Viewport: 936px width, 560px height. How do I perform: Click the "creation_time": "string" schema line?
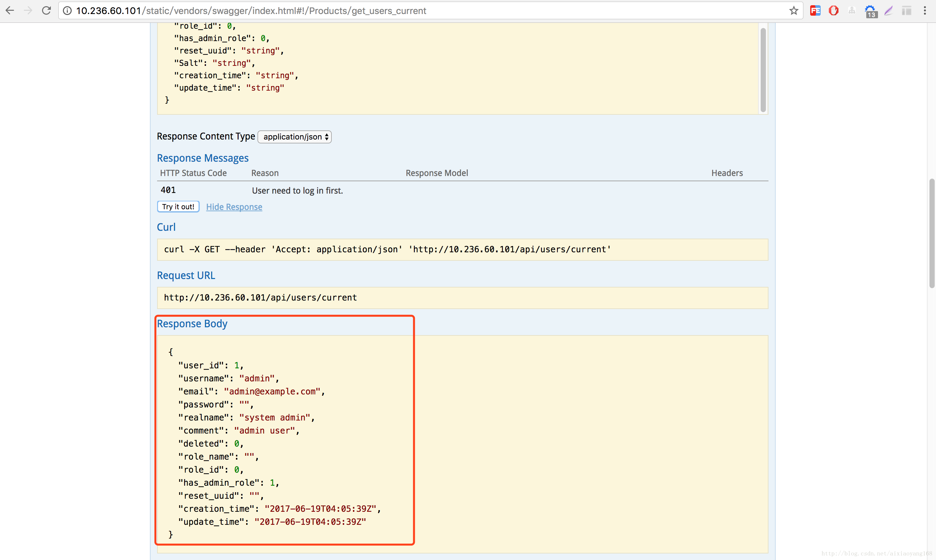[236, 76]
